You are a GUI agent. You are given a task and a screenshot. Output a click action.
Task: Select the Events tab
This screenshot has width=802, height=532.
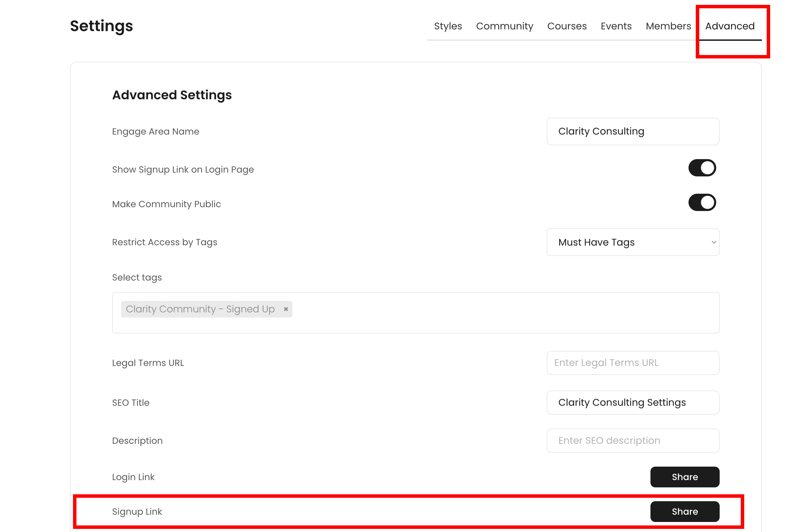(616, 26)
